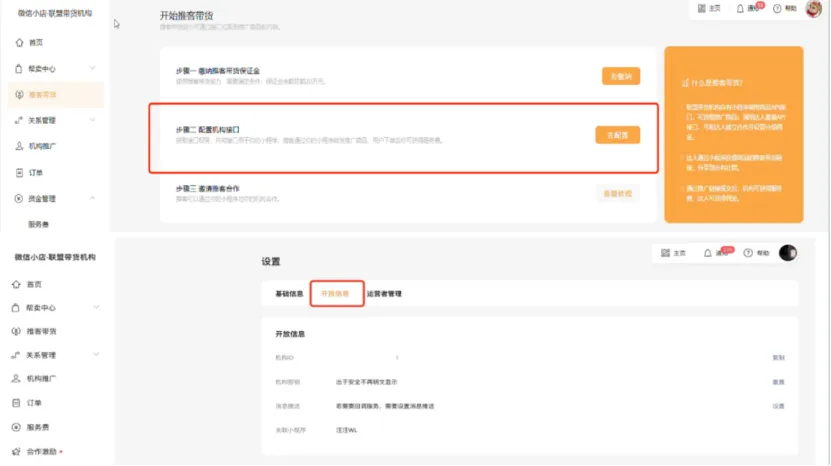Open 首页 home icon beside the 设置 page

pos(16,285)
